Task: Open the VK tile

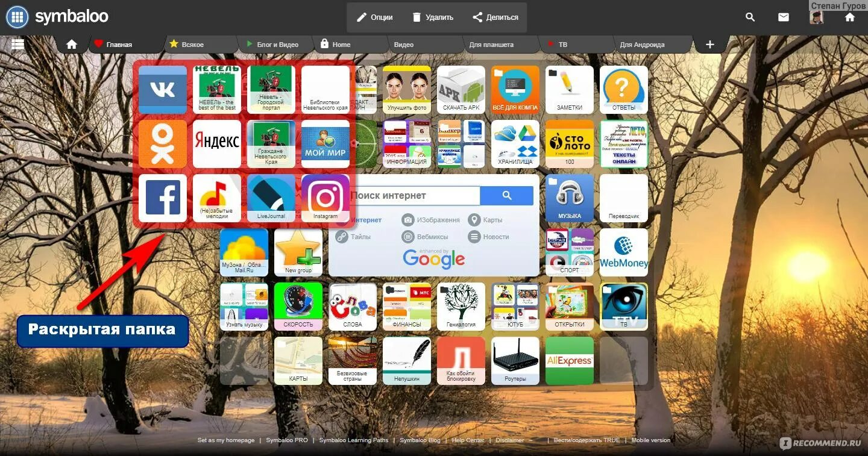Action: 163,90
